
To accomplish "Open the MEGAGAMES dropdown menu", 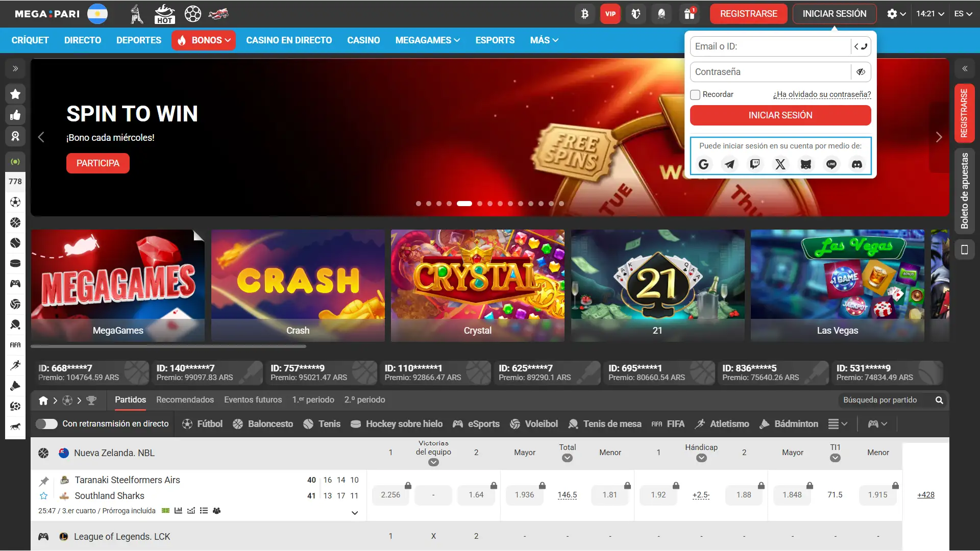I will (428, 40).
